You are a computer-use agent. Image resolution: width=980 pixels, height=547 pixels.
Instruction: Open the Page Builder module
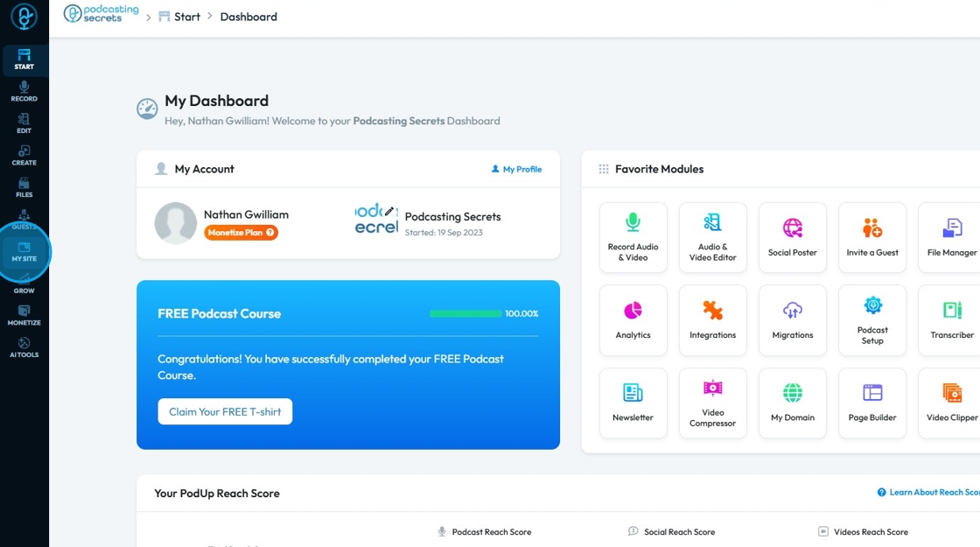(872, 403)
